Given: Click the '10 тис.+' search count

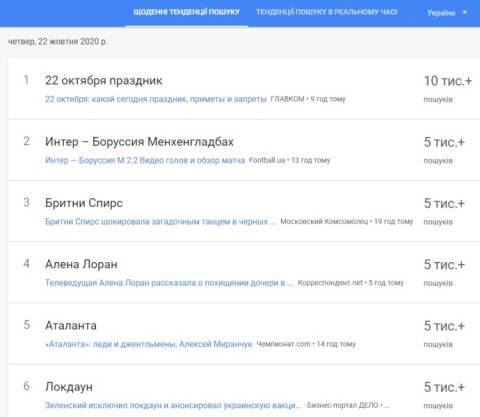Looking at the screenshot, I should coord(448,81).
